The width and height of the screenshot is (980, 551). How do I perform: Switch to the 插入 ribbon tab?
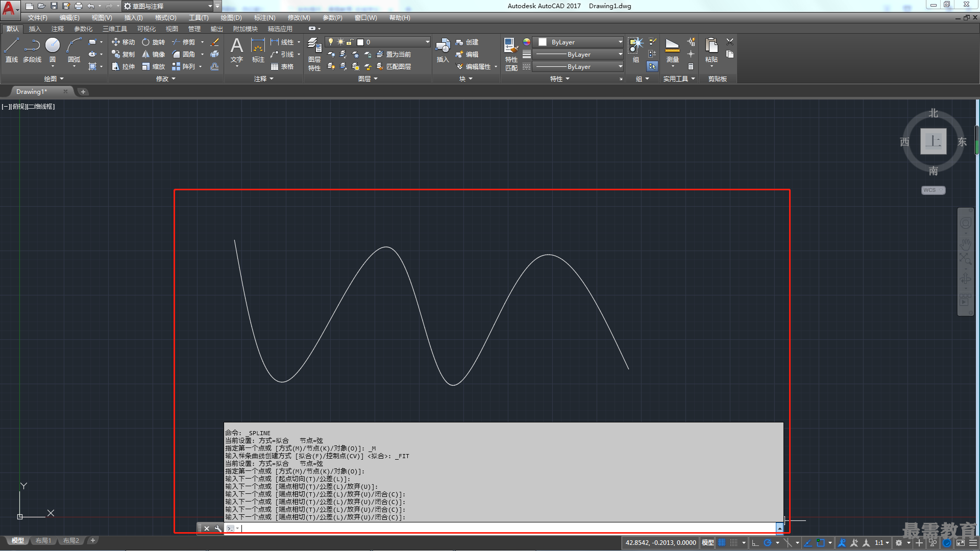click(x=35, y=29)
